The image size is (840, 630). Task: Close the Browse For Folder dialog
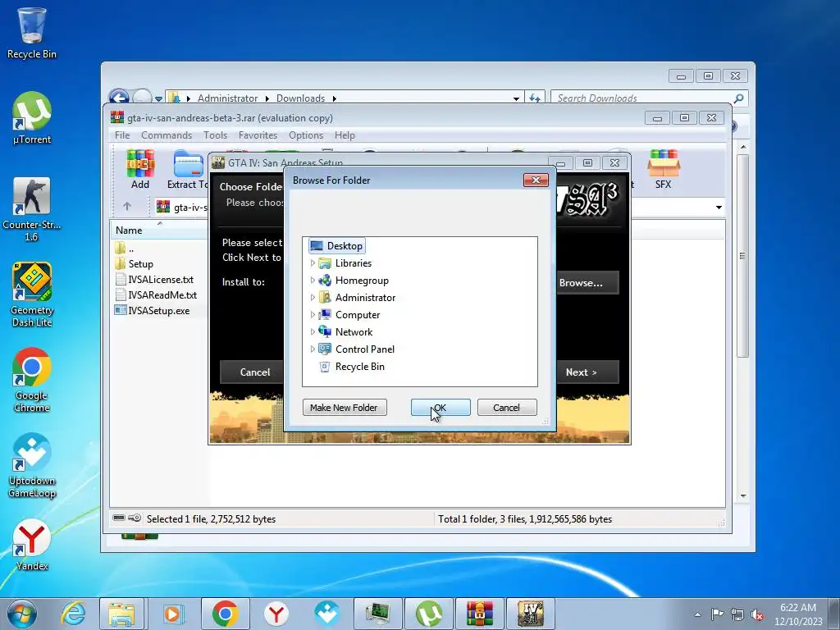(x=536, y=180)
